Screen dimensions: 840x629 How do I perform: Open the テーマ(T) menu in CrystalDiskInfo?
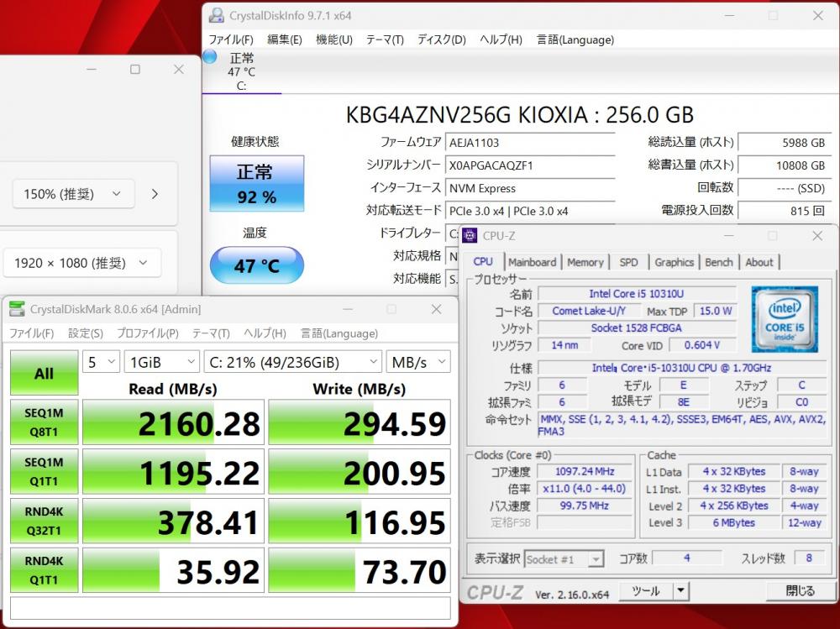click(385, 39)
